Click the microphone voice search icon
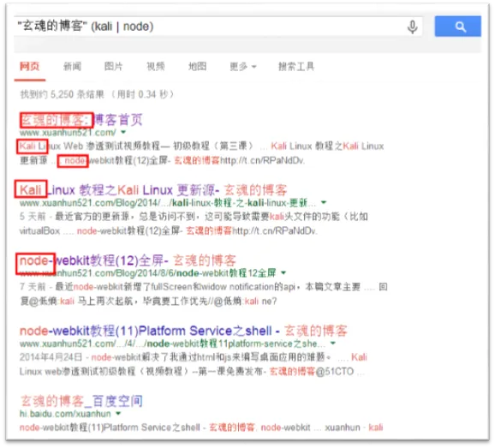Image resolution: width=495 pixels, height=448 pixels. [x=412, y=27]
